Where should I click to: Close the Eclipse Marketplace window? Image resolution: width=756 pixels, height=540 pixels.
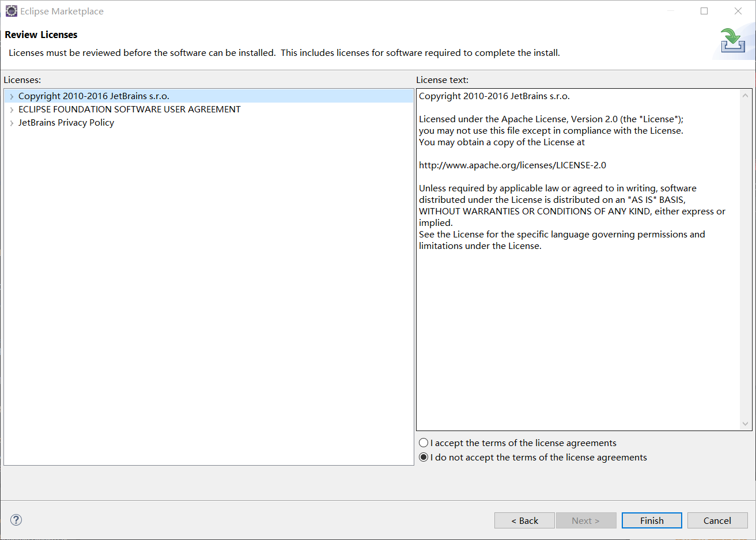[738, 11]
